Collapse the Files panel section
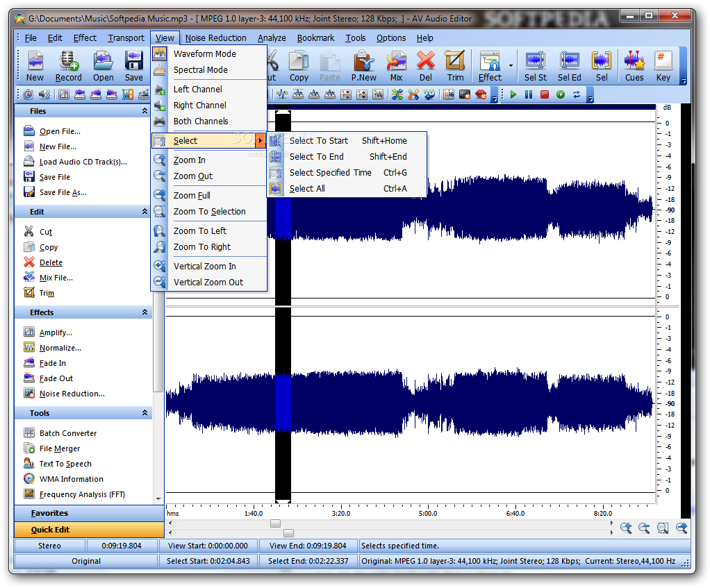The image size is (710, 588). 145,111
